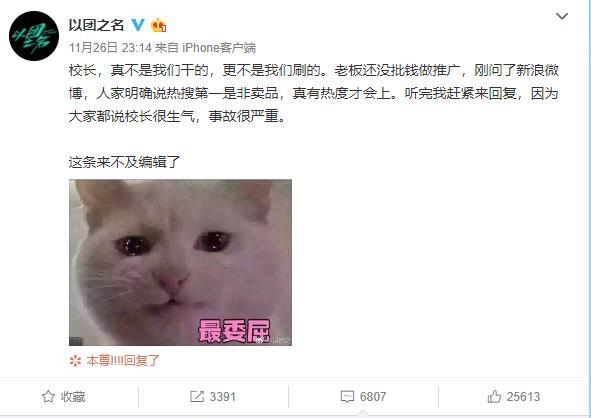Viewport: 591px width, 418px height.
Task: Open the crying cat meme image
Action: [180, 262]
